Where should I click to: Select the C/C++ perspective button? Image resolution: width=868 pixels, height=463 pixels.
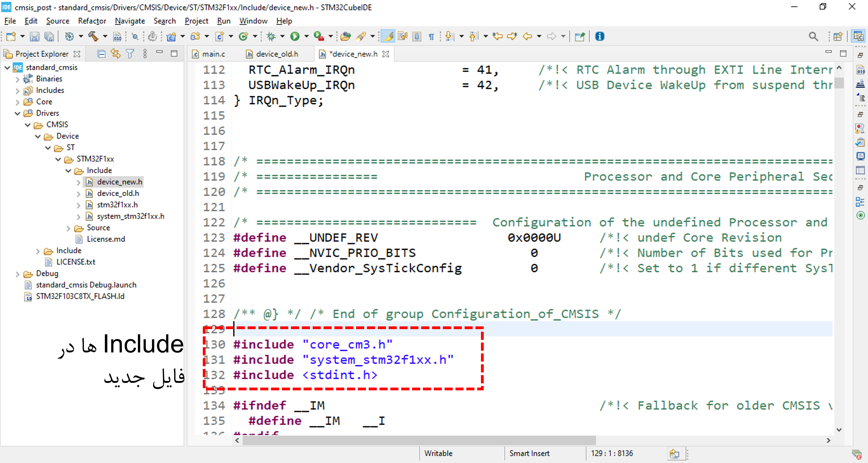[x=858, y=36]
